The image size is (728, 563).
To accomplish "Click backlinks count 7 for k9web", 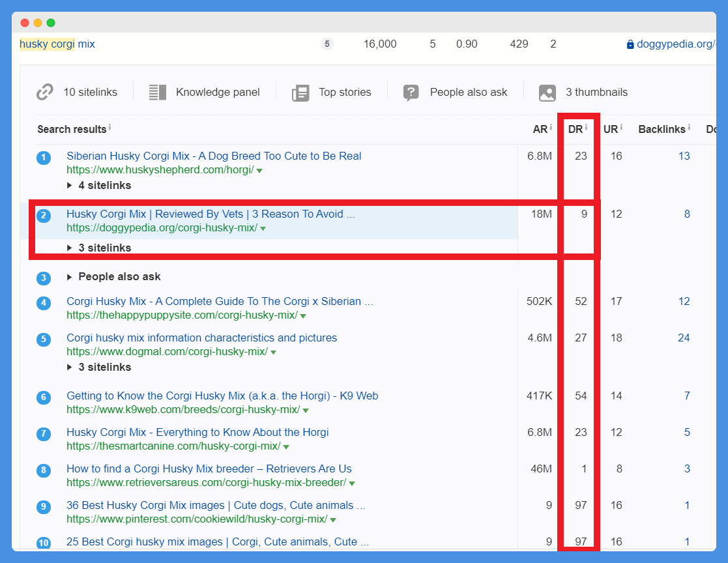I will (x=687, y=396).
